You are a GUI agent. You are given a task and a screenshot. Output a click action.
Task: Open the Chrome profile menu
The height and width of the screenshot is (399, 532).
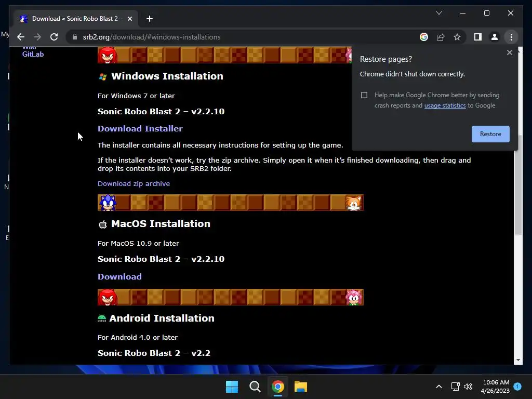(495, 37)
